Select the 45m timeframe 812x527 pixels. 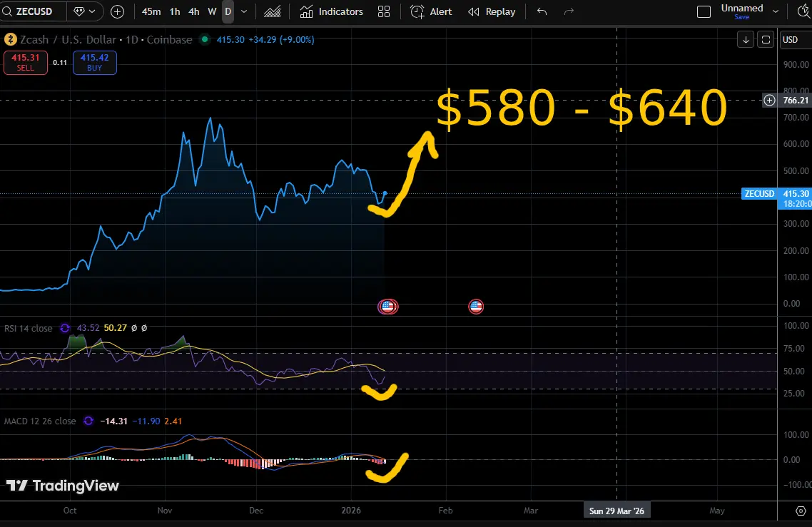(x=151, y=11)
